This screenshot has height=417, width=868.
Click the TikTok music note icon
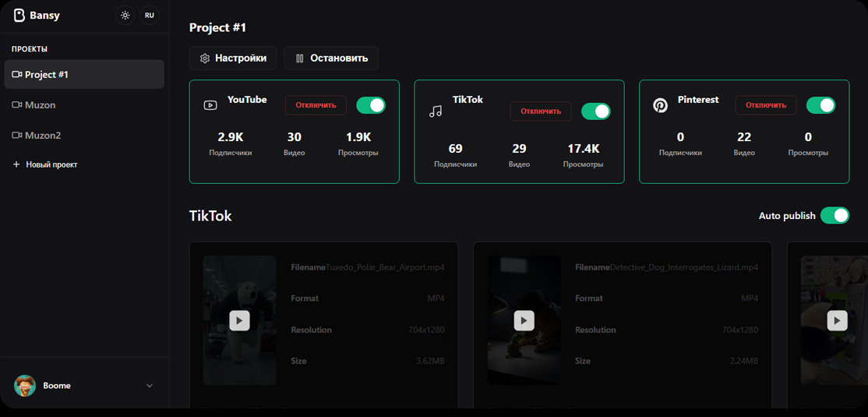(x=436, y=111)
